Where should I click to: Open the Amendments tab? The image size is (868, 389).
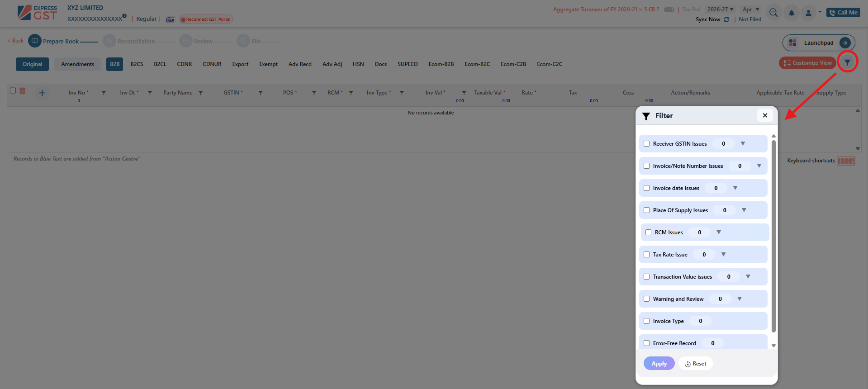pos(78,64)
